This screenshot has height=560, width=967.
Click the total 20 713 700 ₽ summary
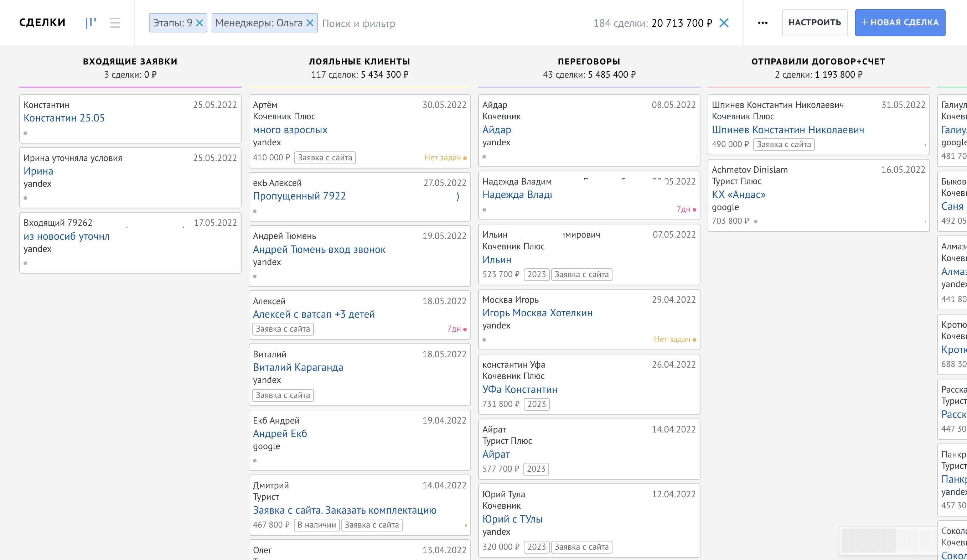point(682,24)
